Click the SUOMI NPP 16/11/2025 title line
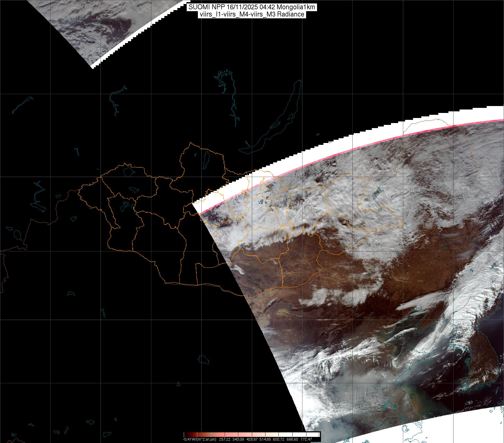Screen dimensions: 504x443 [252, 7]
